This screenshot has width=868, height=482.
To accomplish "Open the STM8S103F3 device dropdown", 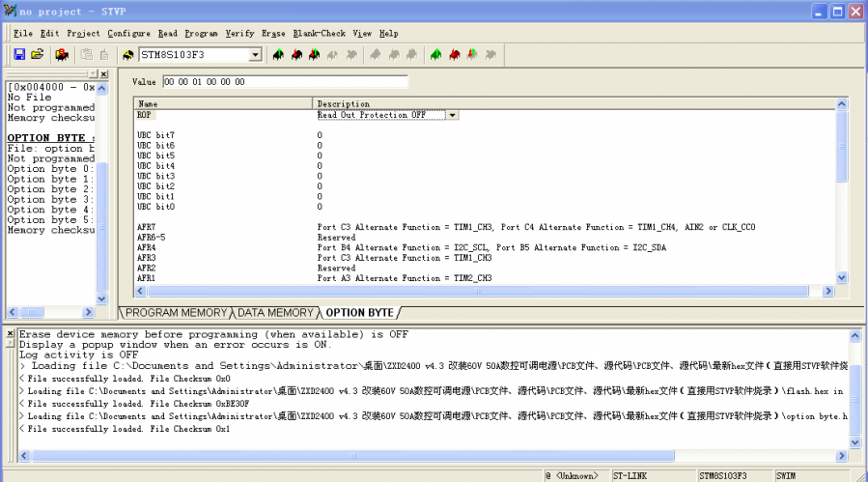I will 256,55.
